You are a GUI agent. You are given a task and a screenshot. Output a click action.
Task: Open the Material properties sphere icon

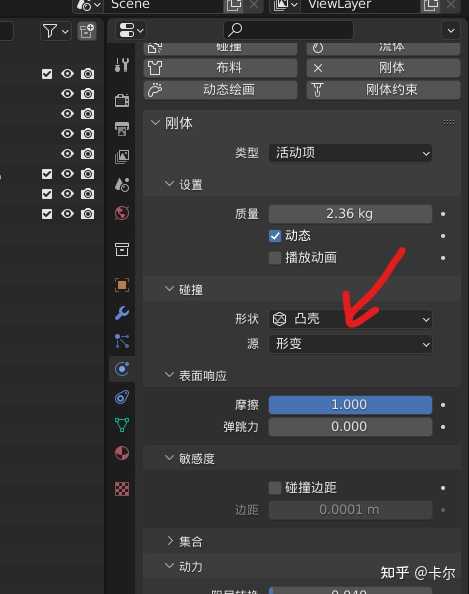tap(122, 453)
